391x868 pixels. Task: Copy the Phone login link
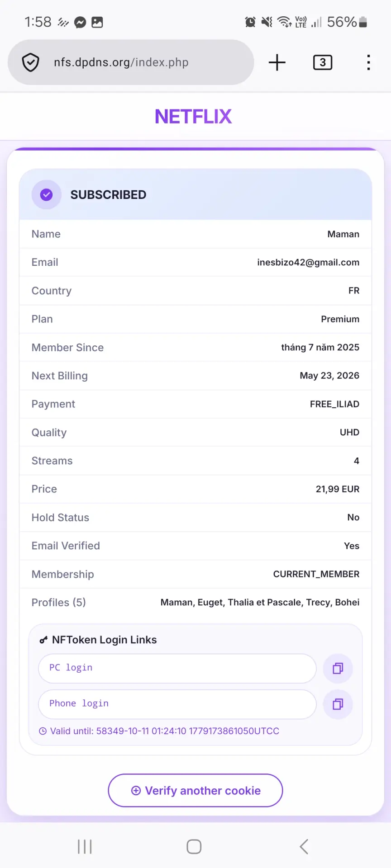point(338,704)
